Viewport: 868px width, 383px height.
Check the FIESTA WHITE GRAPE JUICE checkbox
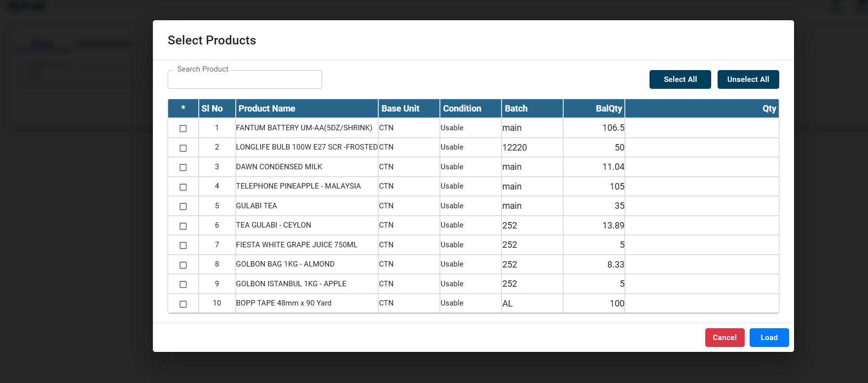coord(183,245)
